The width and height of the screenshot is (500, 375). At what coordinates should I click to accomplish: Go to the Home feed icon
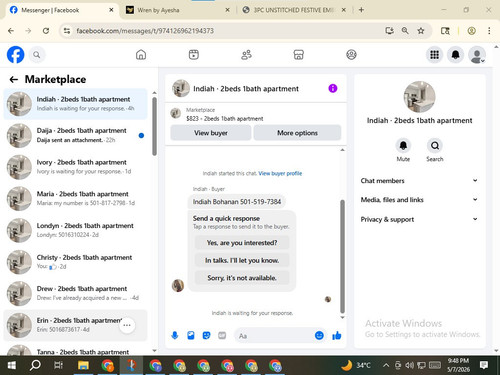[x=141, y=55]
